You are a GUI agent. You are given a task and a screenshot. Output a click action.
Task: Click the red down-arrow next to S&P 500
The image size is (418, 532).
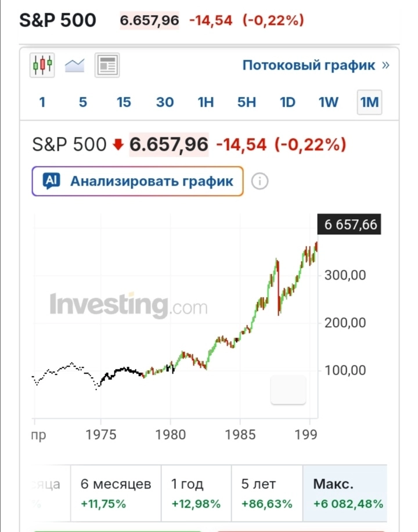(x=119, y=144)
